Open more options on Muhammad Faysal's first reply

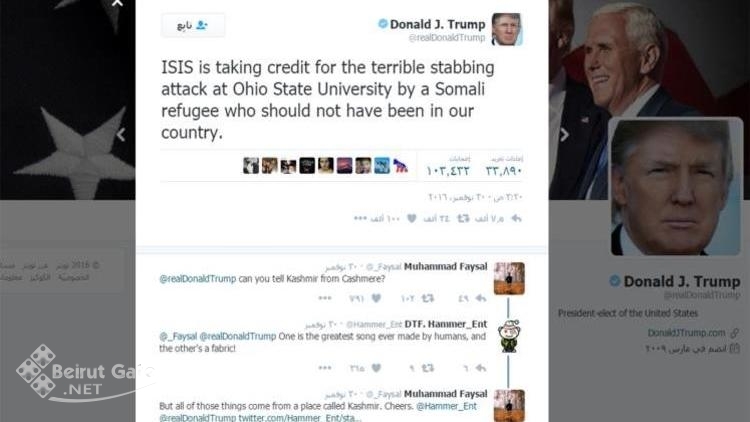325,298
